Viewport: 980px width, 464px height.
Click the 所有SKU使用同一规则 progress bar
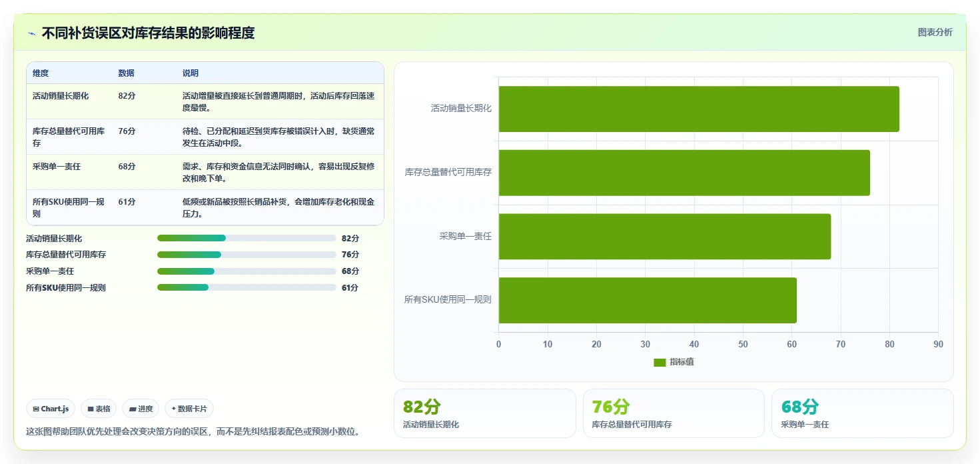[x=246, y=287]
